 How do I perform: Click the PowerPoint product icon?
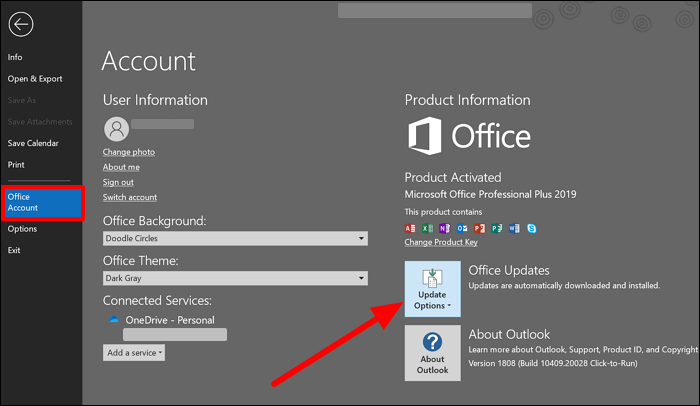477,228
